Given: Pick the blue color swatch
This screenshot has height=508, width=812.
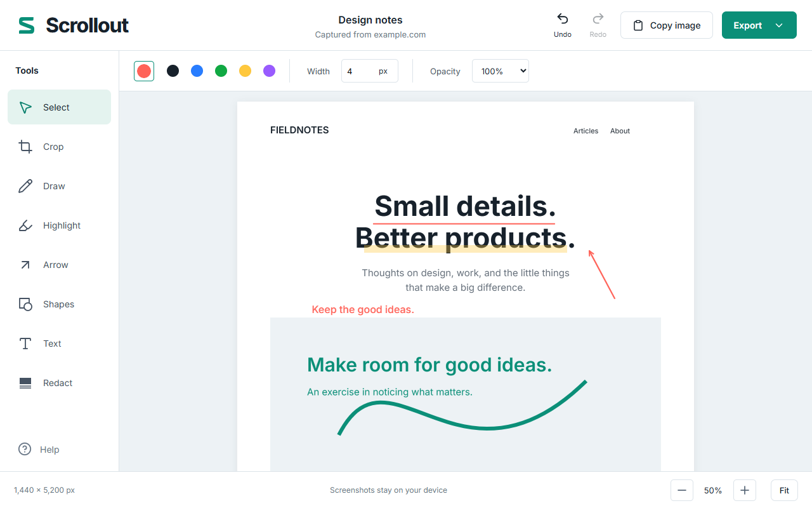Looking at the screenshot, I should click(197, 71).
